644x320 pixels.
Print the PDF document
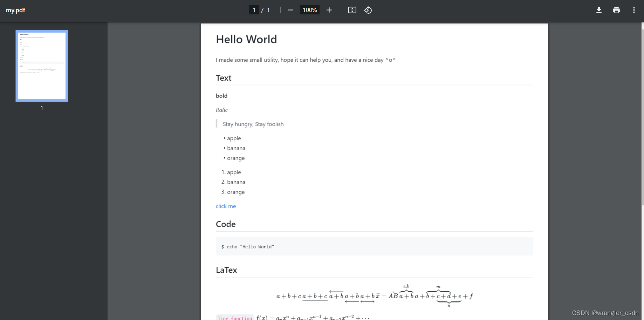coord(616,10)
